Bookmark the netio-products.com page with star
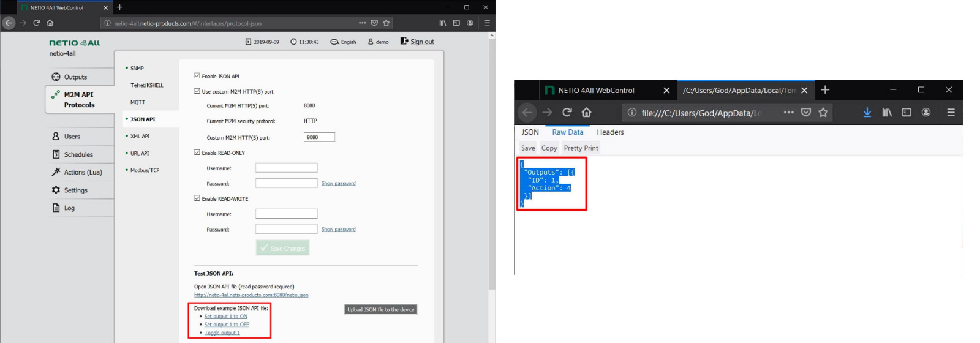This screenshot has height=343, width=980. point(386,23)
